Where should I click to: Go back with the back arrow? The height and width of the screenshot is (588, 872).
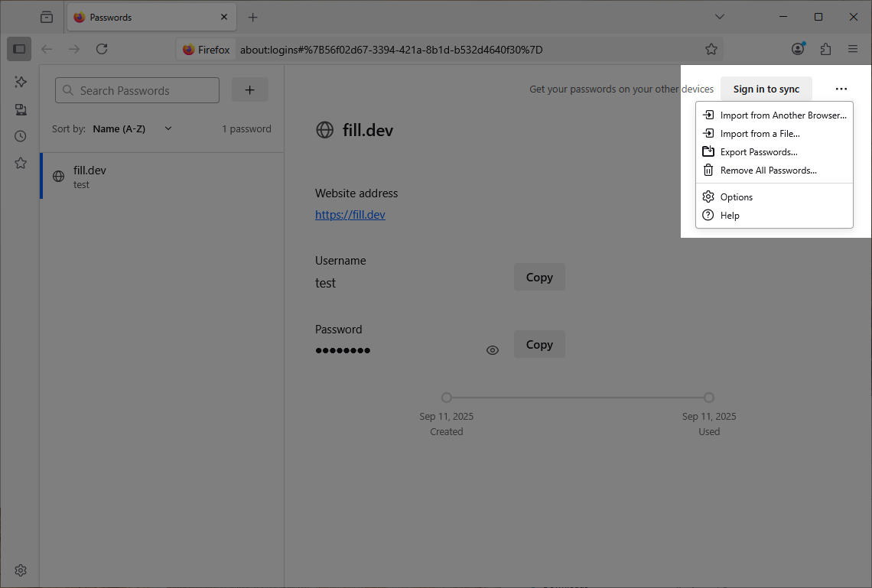point(47,49)
